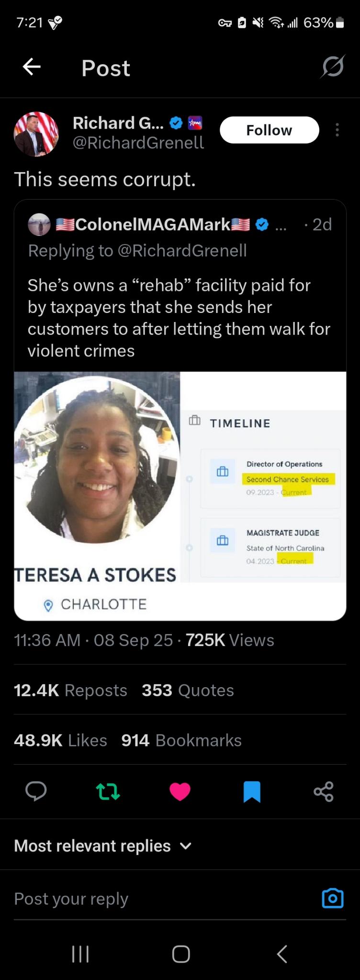
Task: Open the three-dot post options menu
Action: point(337,130)
